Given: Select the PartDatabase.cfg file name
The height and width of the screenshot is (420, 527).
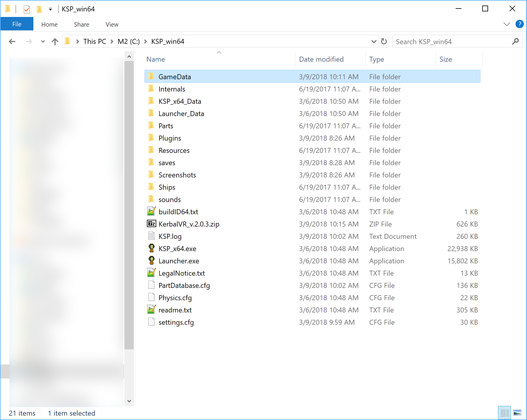Looking at the screenshot, I should point(184,286).
